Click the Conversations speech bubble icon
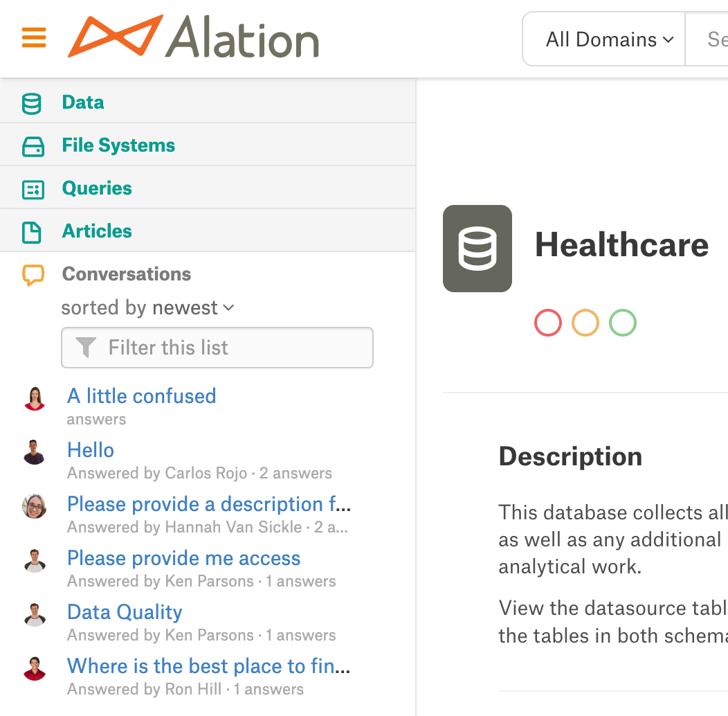 click(33, 275)
